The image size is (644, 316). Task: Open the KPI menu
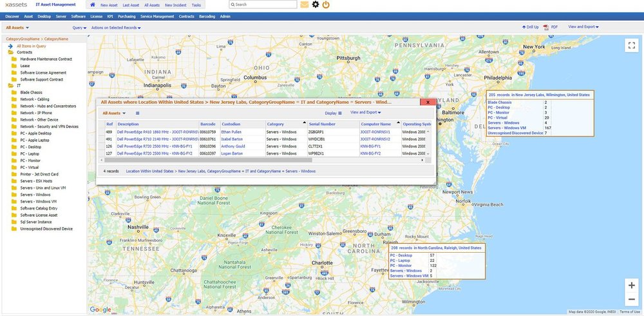(110, 17)
